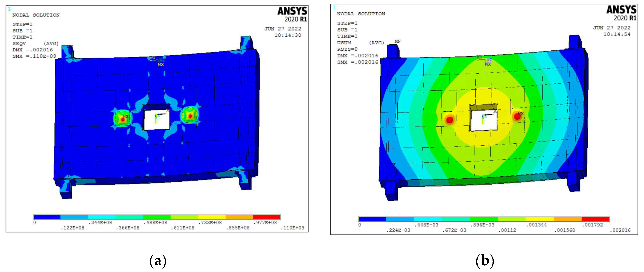Screen dimensions: 644x272
Task: Click the NODAL SOLUTION title in the left plot
Action: (x=36, y=15)
